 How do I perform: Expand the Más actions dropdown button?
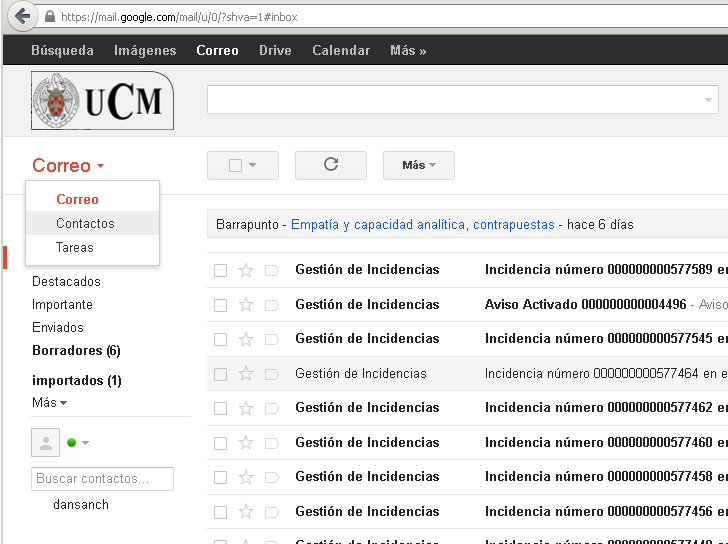(418, 165)
